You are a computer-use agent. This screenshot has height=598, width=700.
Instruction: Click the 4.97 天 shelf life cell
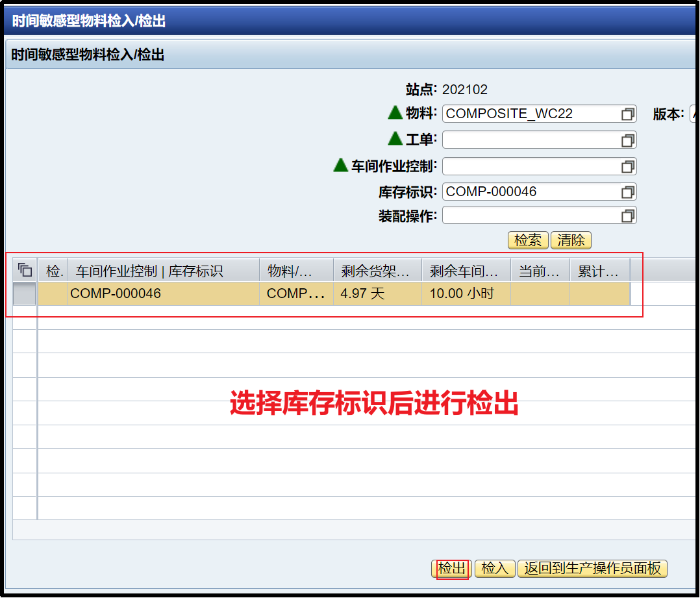378,293
